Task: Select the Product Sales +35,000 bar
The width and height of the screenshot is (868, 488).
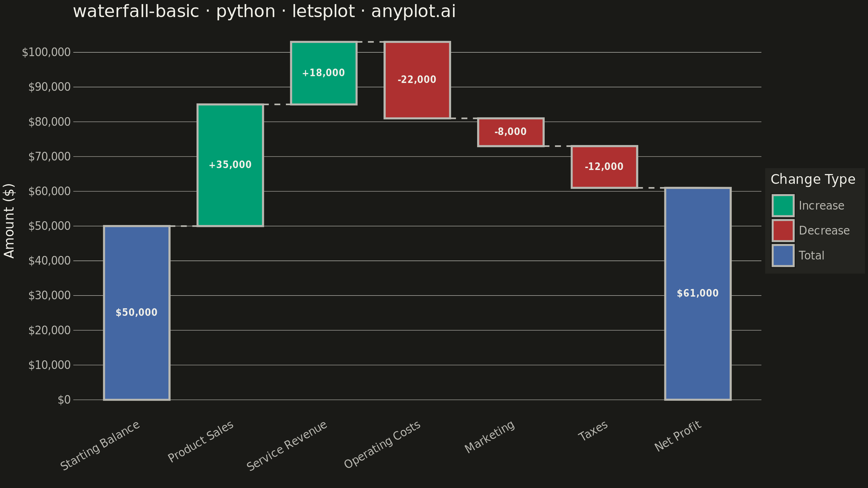Action: pyautogui.click(x=230, y=165)
